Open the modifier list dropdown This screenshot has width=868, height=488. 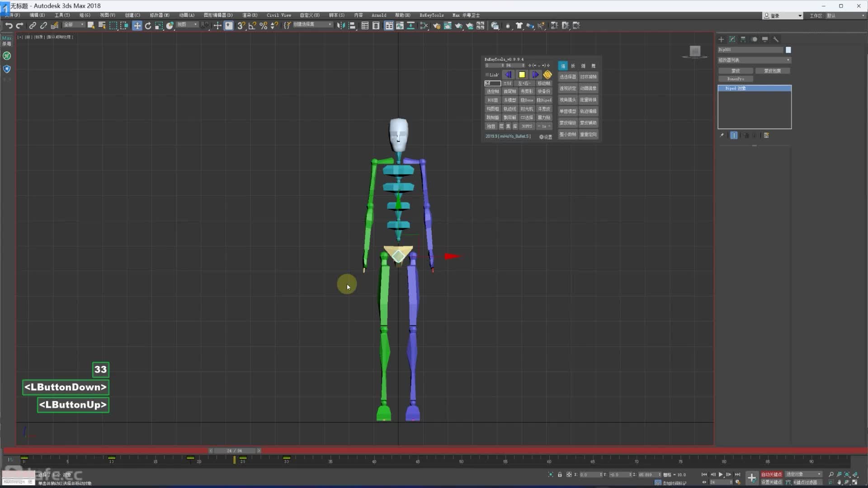754,60
